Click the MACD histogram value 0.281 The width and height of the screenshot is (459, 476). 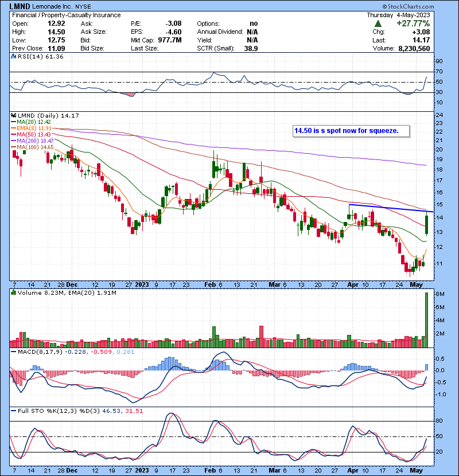(126, 352)
